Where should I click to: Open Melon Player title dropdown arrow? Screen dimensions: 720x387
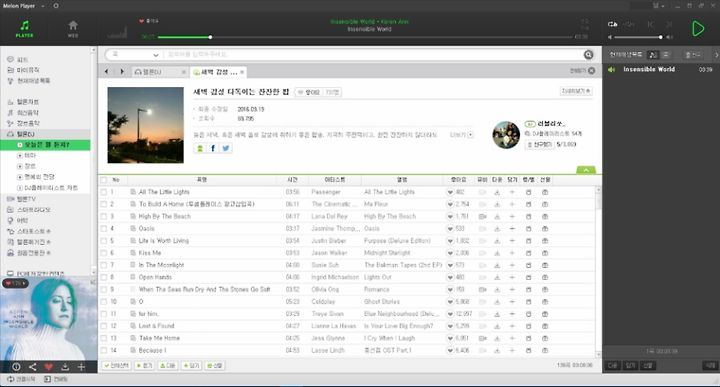43,6
